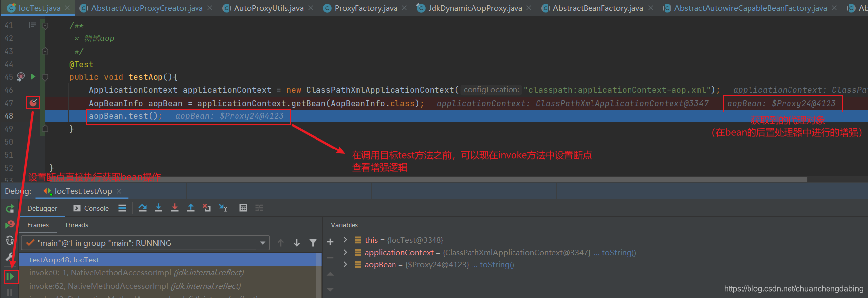
Task: Click the Step Into icon
Action: (x=158, y=208)
